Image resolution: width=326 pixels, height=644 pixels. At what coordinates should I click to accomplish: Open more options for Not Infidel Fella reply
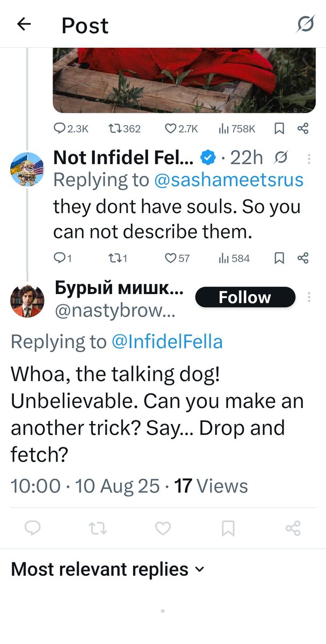point(309,158)
